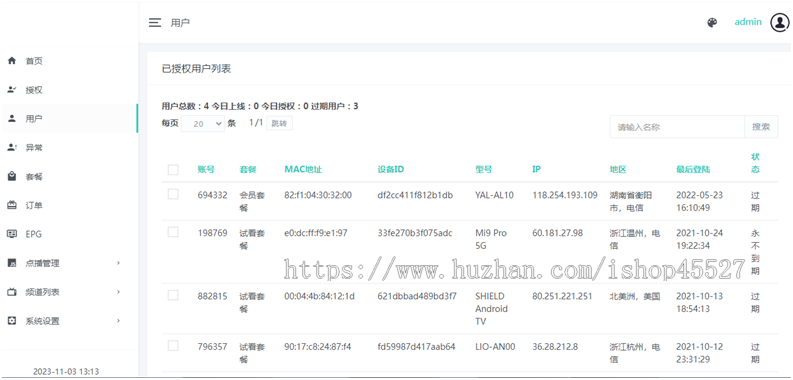This screenshot has width=793, height=380.
Task: Click the EPG sidebar icon
Action: [x=12, y=234]
